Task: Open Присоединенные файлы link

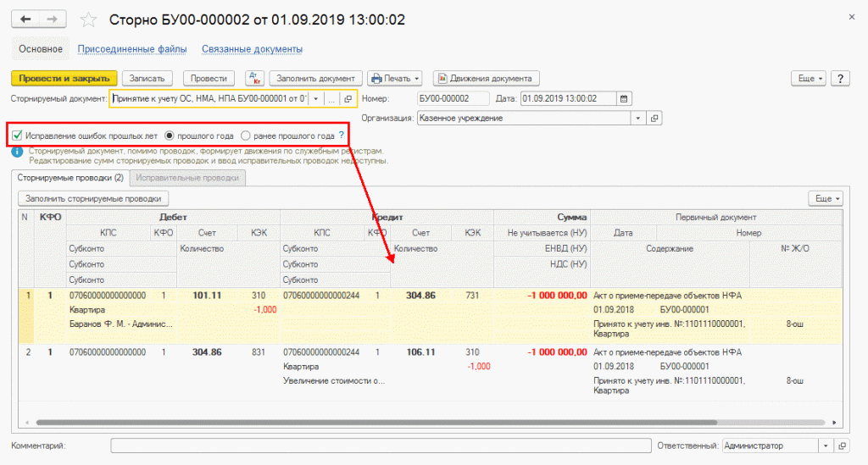Action: (131, 49)
